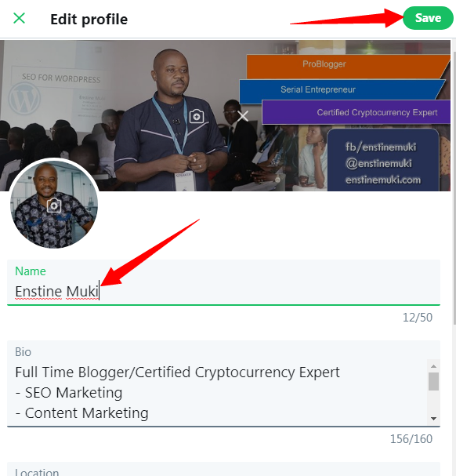The height and width of the screenshot is (476, 456).
Task: Click the round profile avatar photo
Action: tap(54, 204)
